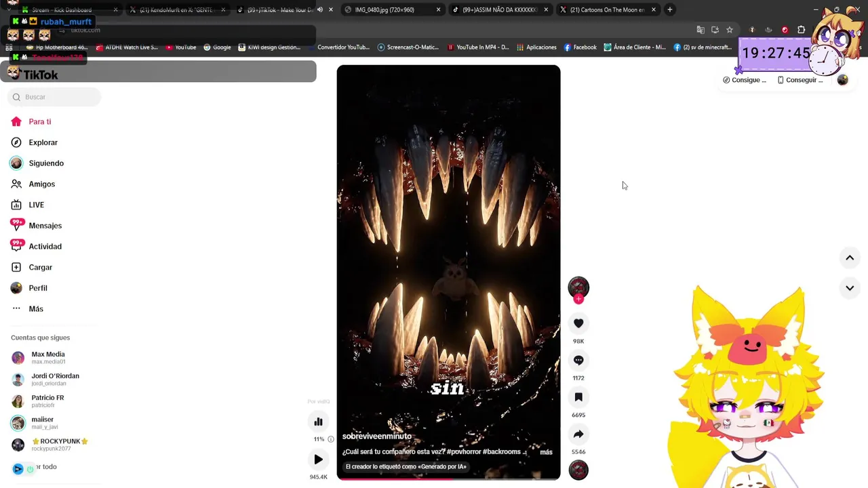
Task: Open the KIWI design Gestión bookmark
Action: tap(269, 47)
